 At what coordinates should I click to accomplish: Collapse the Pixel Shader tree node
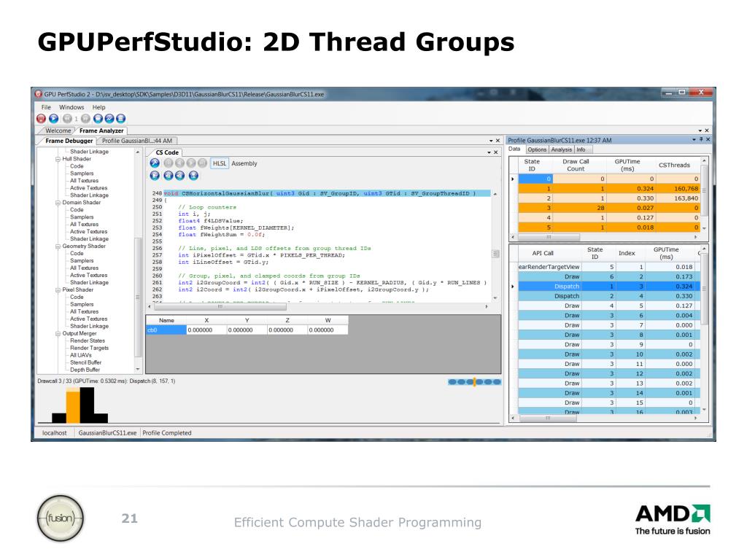(x=58, y=289)
